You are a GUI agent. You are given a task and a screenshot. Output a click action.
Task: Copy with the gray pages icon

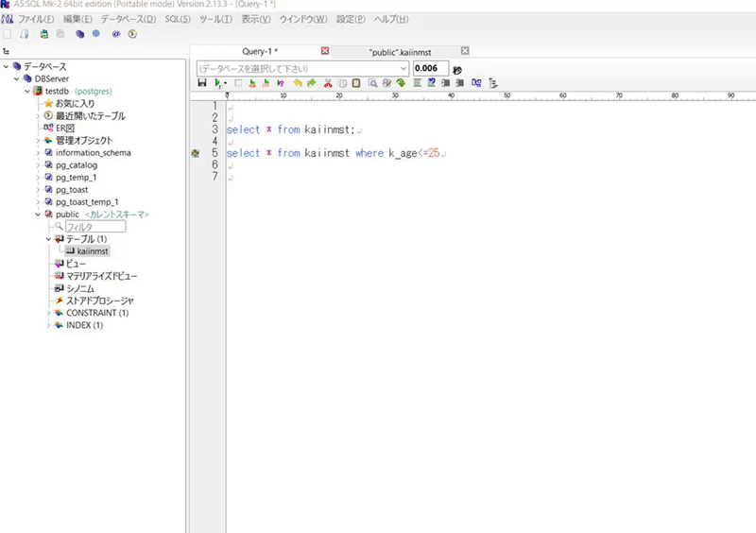pos(342,83)
